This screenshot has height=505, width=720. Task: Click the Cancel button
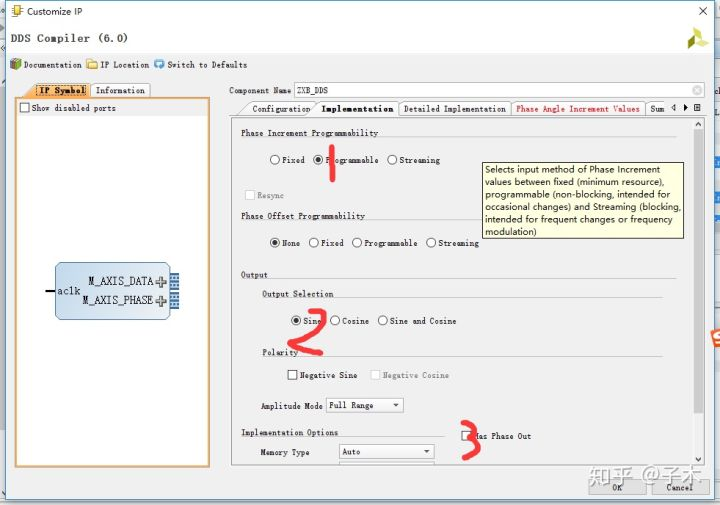click(x=680, y=487)
